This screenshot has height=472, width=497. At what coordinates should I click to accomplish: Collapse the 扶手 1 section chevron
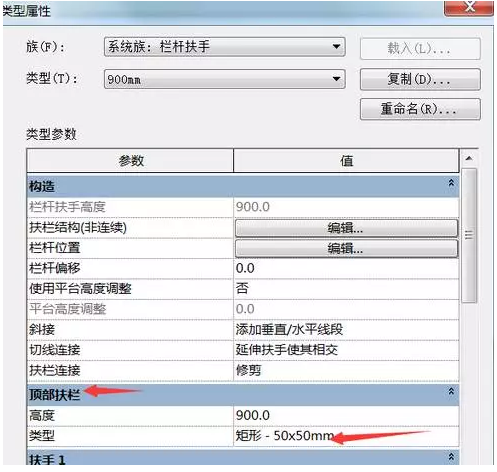[451, 457]
